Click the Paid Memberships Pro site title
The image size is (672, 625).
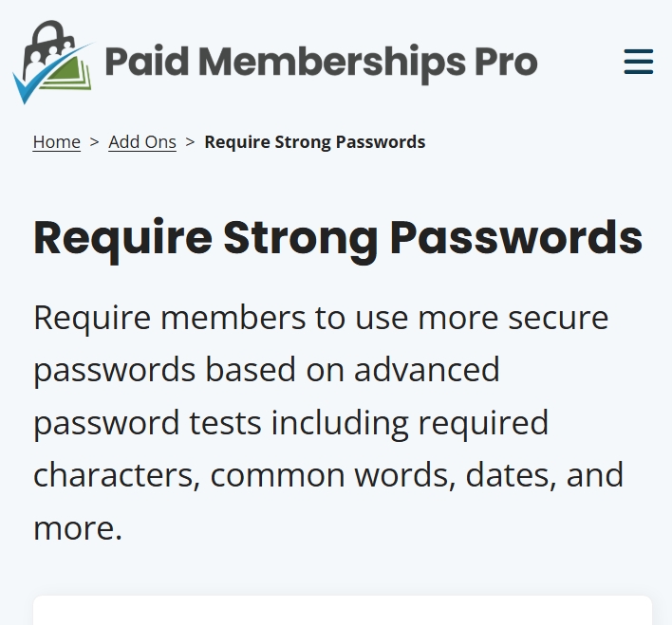(321, 63)
